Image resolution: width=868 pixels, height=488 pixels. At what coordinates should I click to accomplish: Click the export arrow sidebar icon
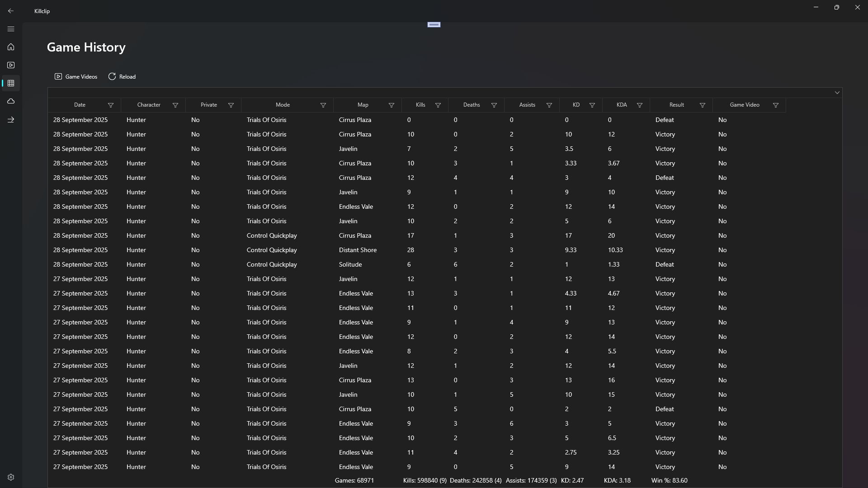point(11,120)
